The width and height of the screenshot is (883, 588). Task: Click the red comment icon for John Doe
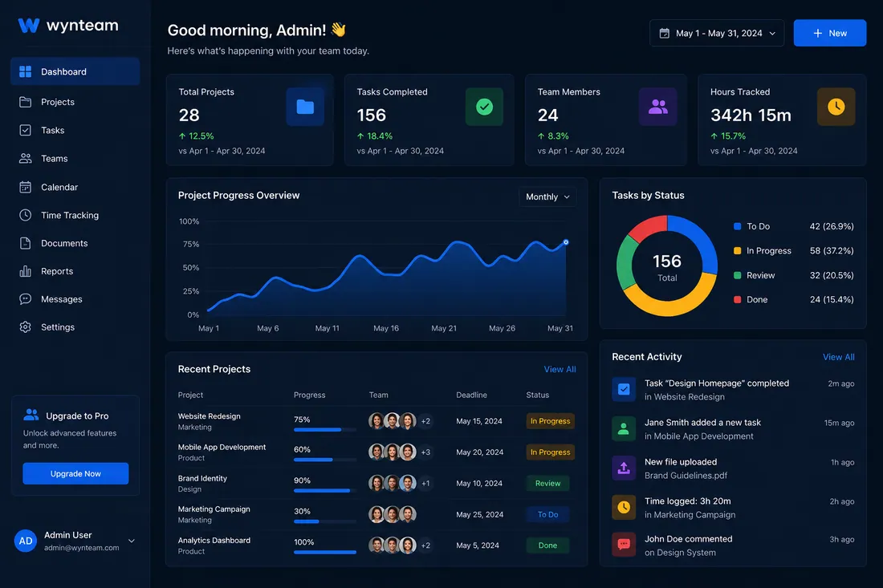(x=624, y=545)
